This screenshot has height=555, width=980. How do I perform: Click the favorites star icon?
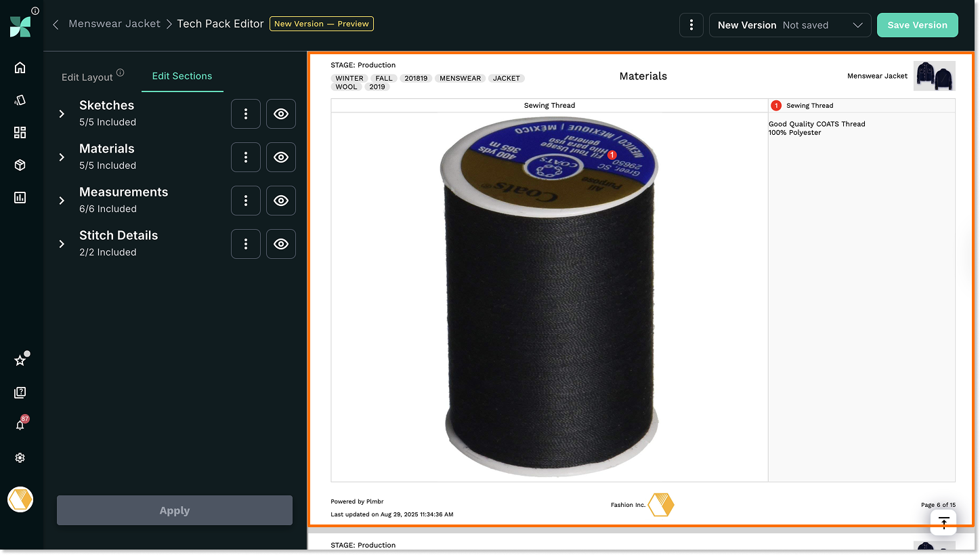[20, 361]
